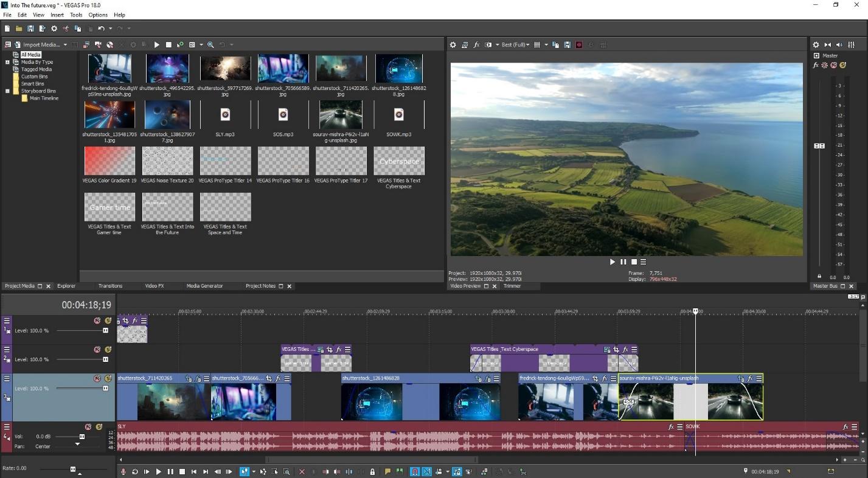Click the audio track Vol slider handle
This screenshot has width=868, height=478.
(x=82, y=437)
